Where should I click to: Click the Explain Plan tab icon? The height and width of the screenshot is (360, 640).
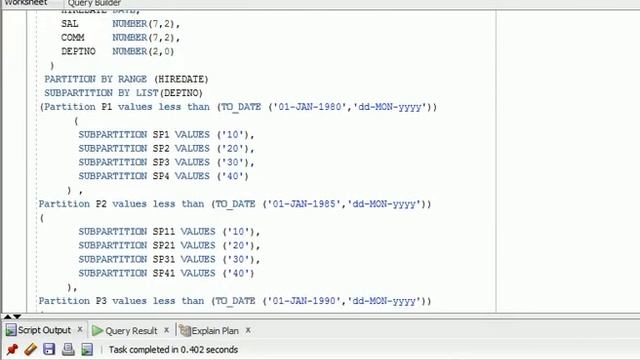coord(185,331)
